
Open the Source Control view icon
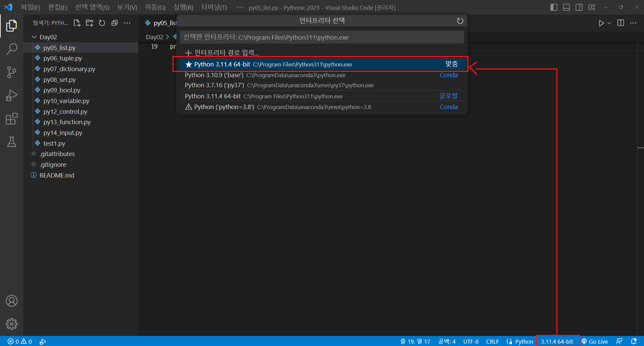click(x=11, y=72)
